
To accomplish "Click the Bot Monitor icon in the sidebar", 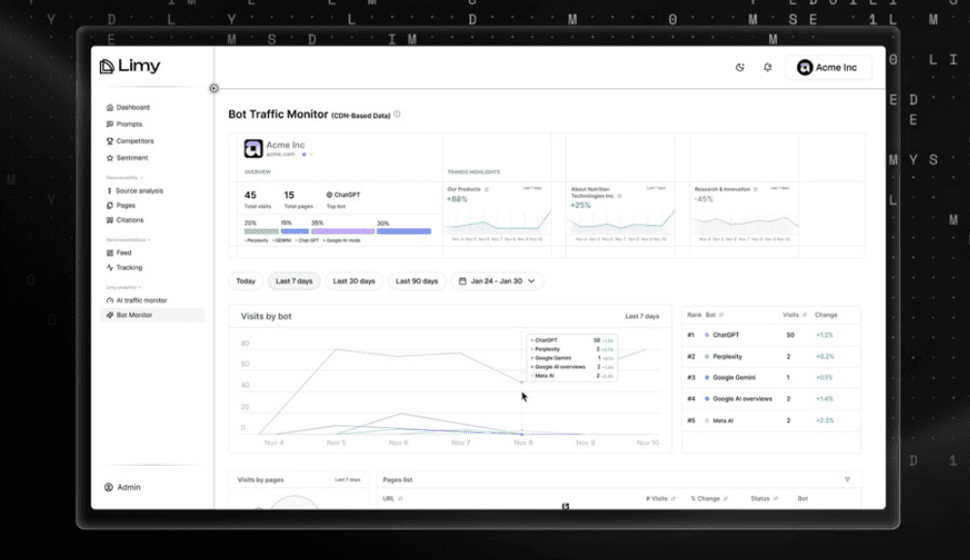I will [110, 315].
